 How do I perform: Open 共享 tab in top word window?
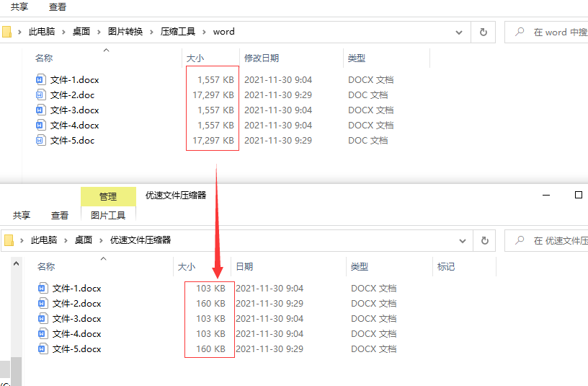point(19,6)
